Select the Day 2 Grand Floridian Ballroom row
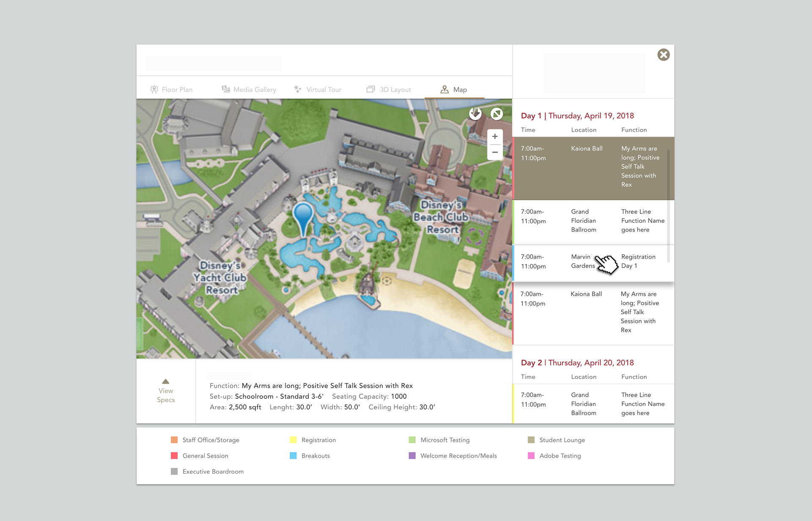Viewport: 812px width, 521px height. (x=593, y=404)
